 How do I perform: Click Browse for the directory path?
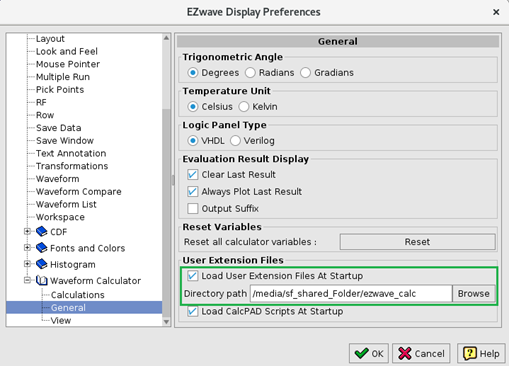(x=473, y=294)
